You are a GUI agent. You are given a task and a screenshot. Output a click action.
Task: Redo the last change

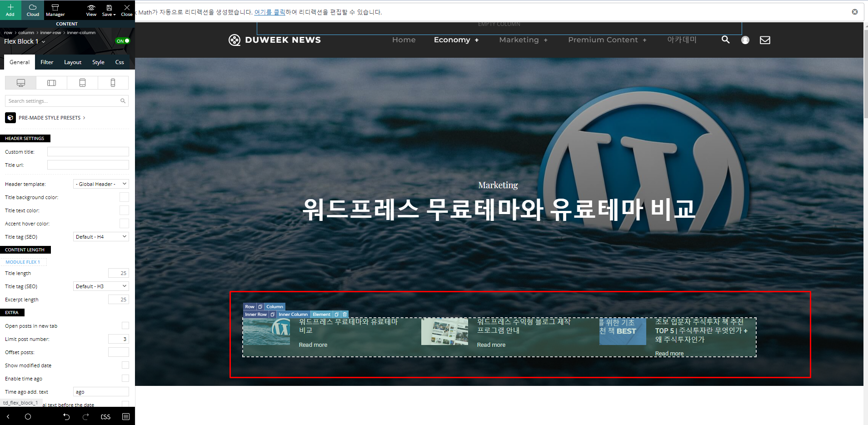coord(86,417)
